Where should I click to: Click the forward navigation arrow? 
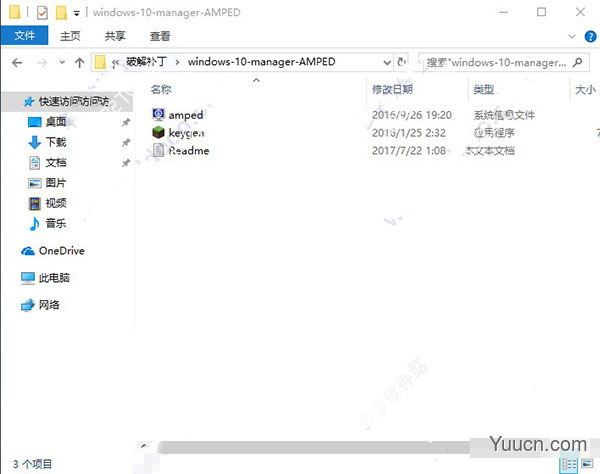tap(42, 62)
